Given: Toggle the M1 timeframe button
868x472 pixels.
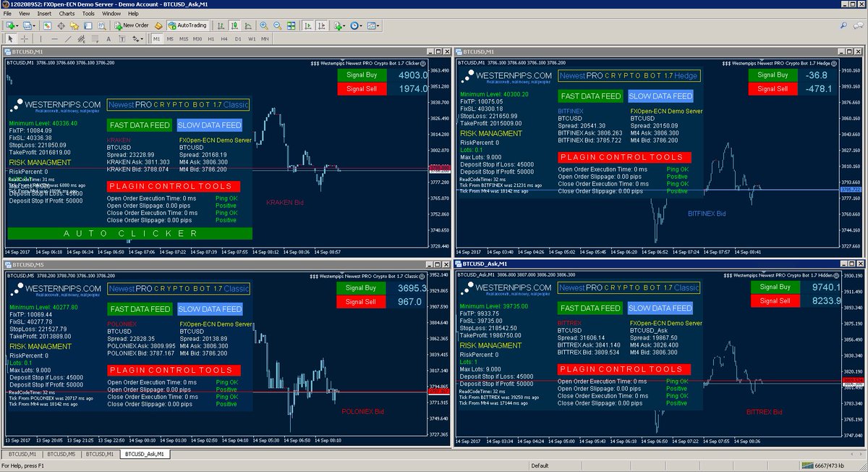Looking at the screenshot, I should 157,39.
